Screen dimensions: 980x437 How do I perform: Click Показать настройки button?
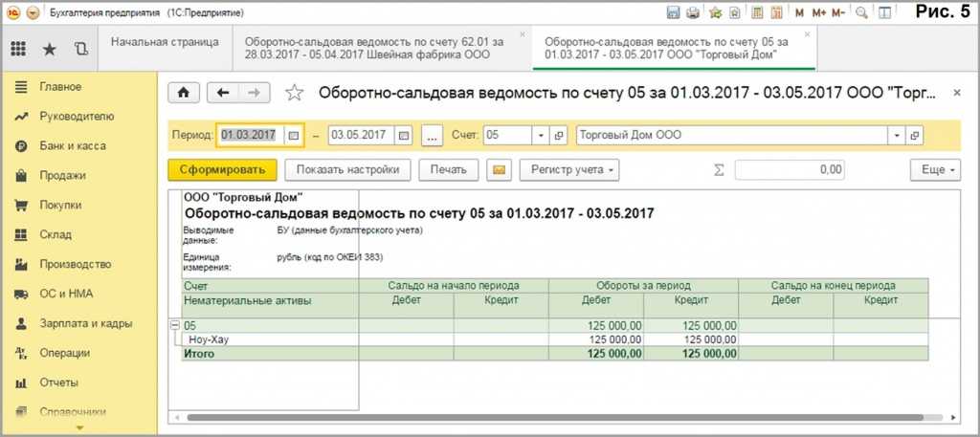[347, 170]
